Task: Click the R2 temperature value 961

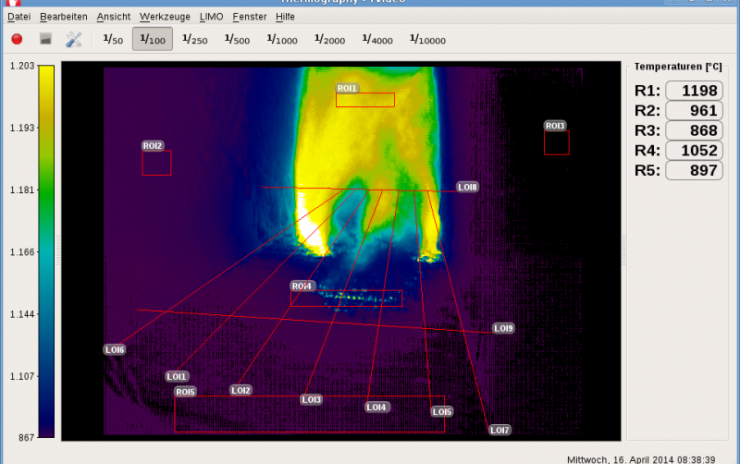Action: pyautogui.click(x=694, y=110)
